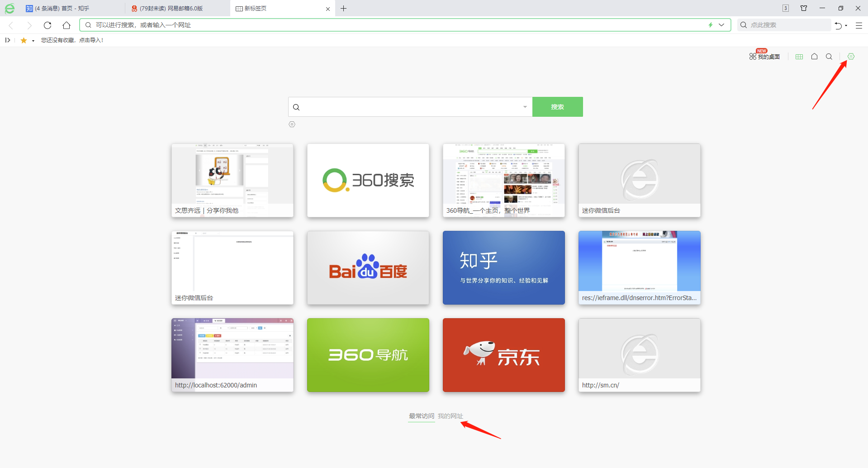Open the browser main menu

point(859,25)
